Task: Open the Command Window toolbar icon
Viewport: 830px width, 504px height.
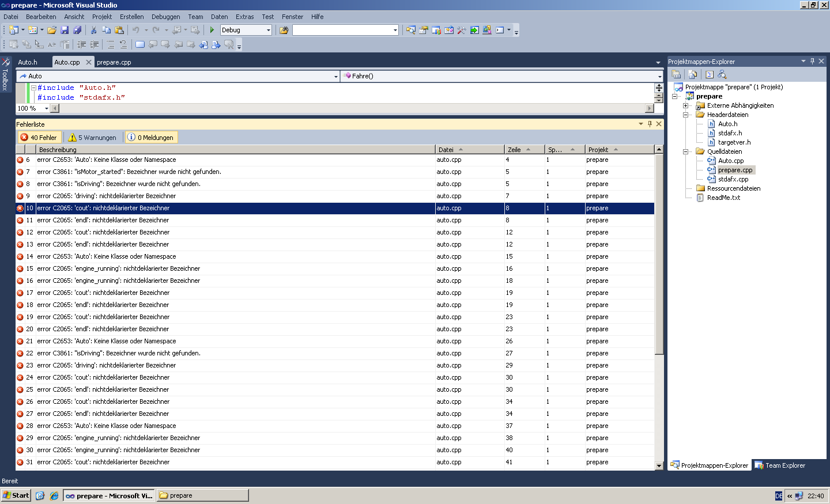Action: point(500,30)
